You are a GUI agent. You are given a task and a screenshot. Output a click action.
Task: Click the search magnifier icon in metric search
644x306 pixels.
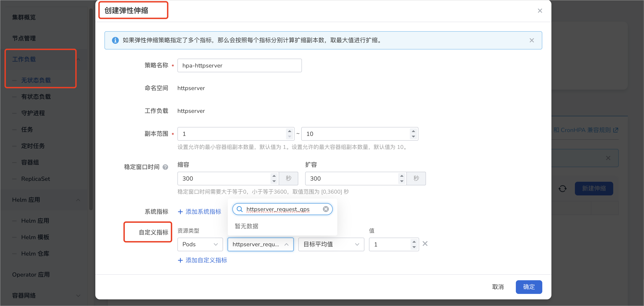click(x=239, y=209)
